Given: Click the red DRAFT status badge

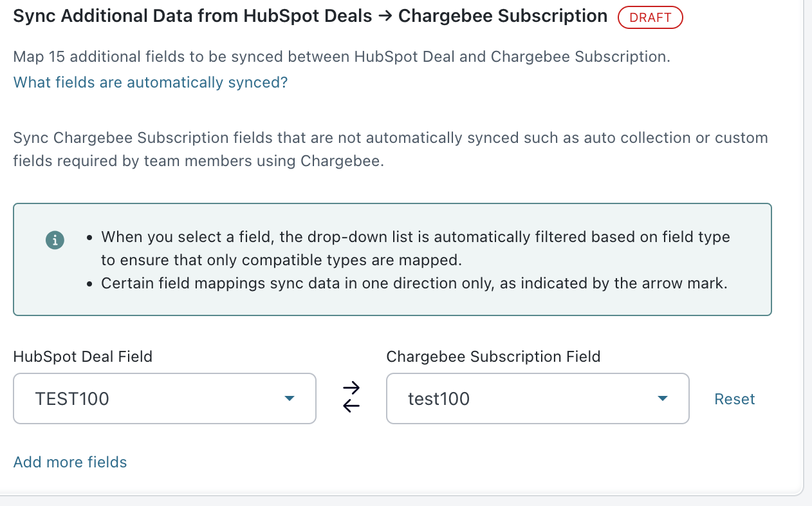Looking at the screenshot, I should coord(650,17).
